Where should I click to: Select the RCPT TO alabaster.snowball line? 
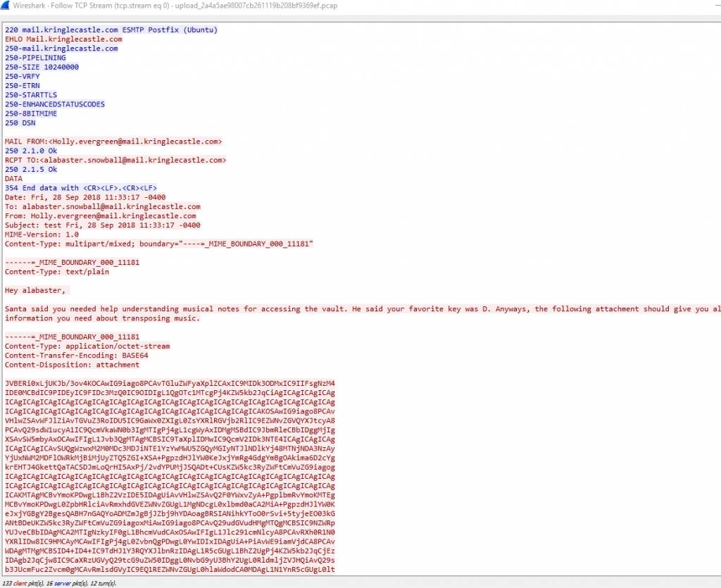(115, 160)
